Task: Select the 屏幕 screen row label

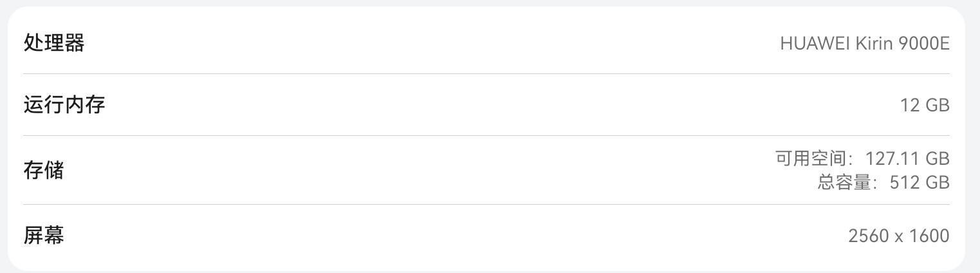Action: pyautogui.click(x=44, y=236)
